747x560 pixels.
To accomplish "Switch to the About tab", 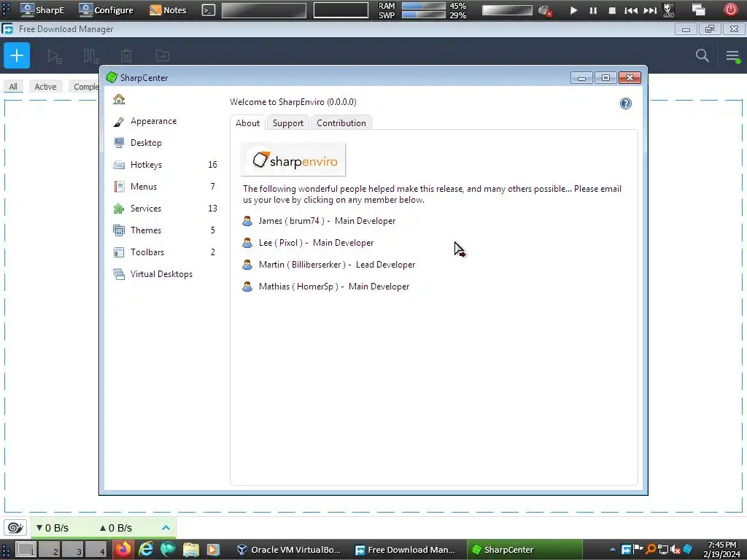I will coord(248,122).
